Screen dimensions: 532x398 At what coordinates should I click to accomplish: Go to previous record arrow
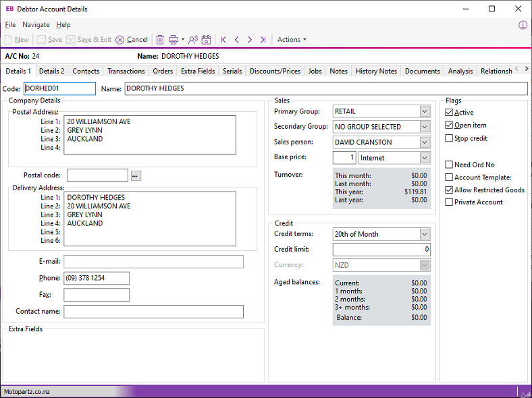(236, 40)
